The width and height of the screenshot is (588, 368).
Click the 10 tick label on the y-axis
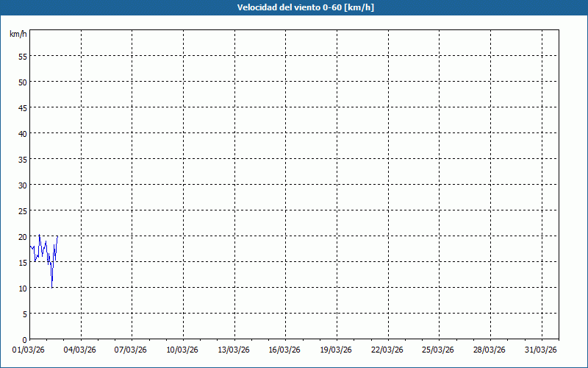[22, 288]
